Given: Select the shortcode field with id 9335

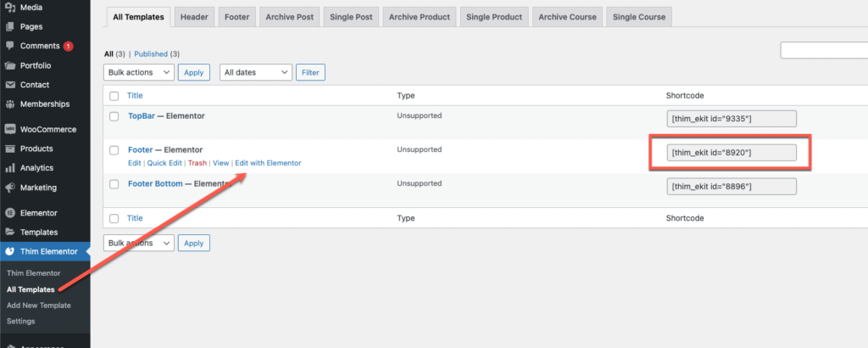Looking at the screenshot, I should tap(732, 119).
